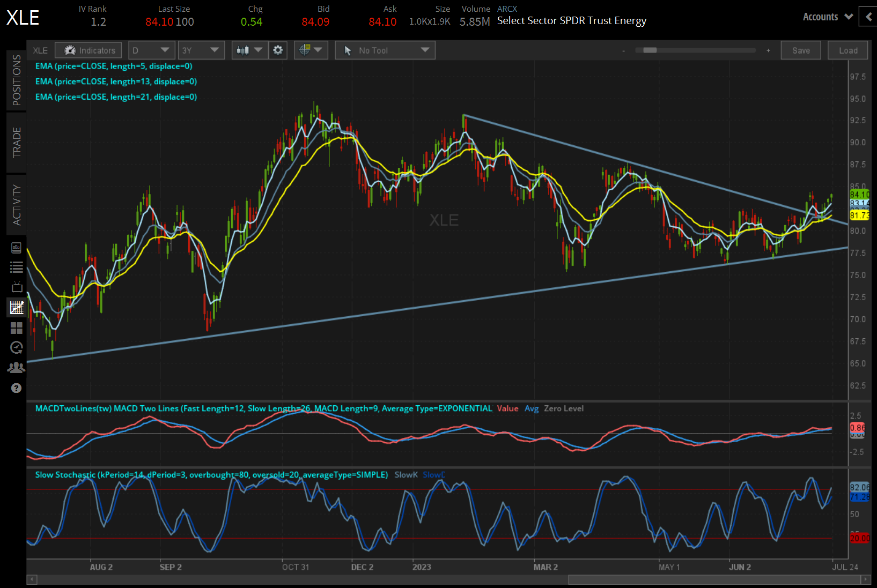The height and width of the screenshot is (588, 877).
Task: Open the four-square dashboard icon
Action: pyautogui.click(x=17, y=328)
